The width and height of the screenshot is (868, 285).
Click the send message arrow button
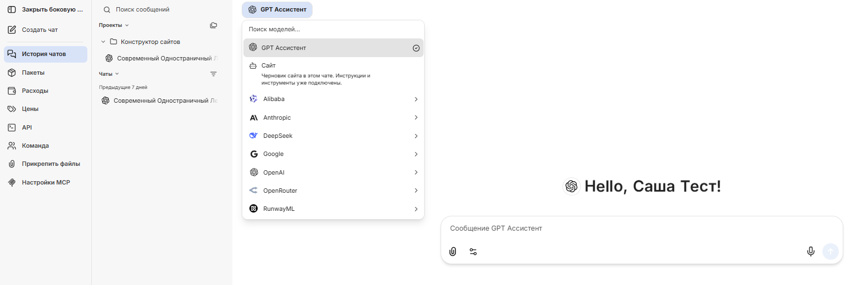click(831, 252)
